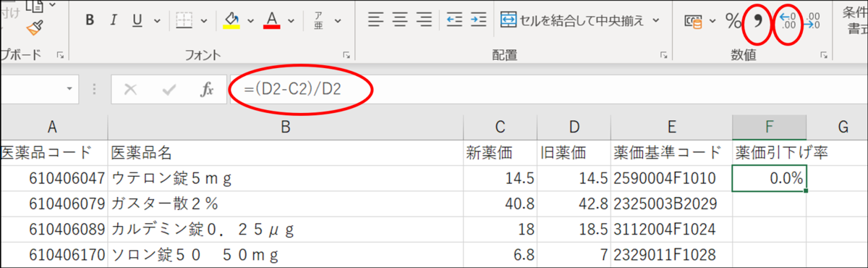Open phonetic guide dropdown arrow

coord(339,20)
